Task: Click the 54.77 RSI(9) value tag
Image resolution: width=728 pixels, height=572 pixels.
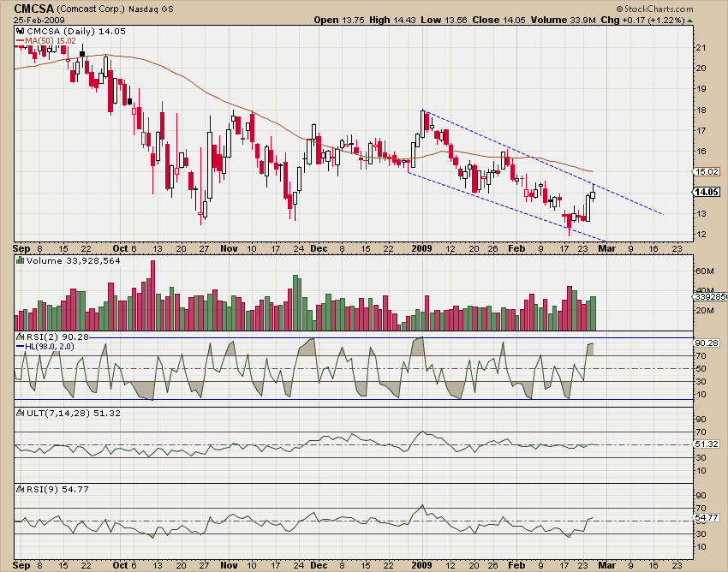Action: click(x=707, y=517)
